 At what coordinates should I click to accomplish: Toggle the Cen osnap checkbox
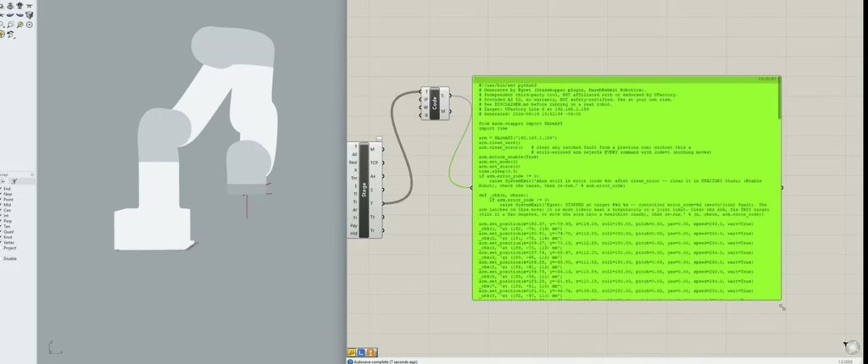[1, 210]
